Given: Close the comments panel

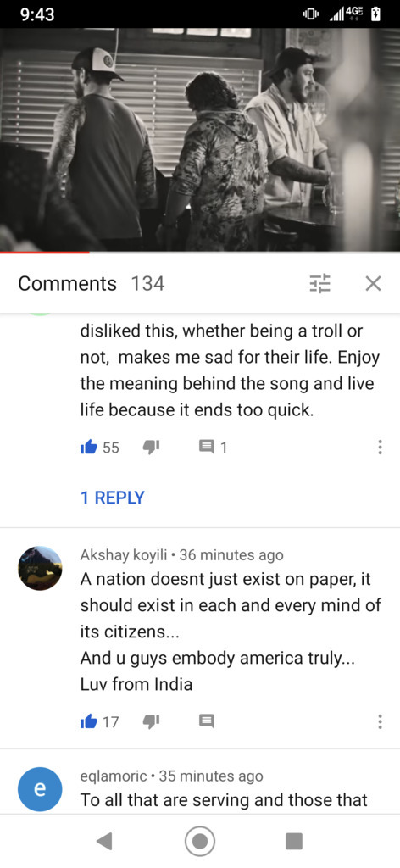Looking at the screenshot, I should [x=374, y=283].
